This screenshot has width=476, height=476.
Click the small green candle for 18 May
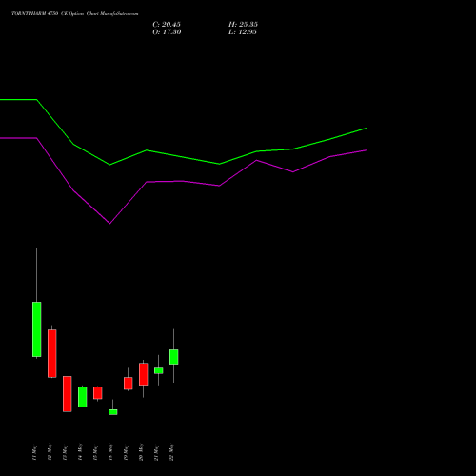113,412
